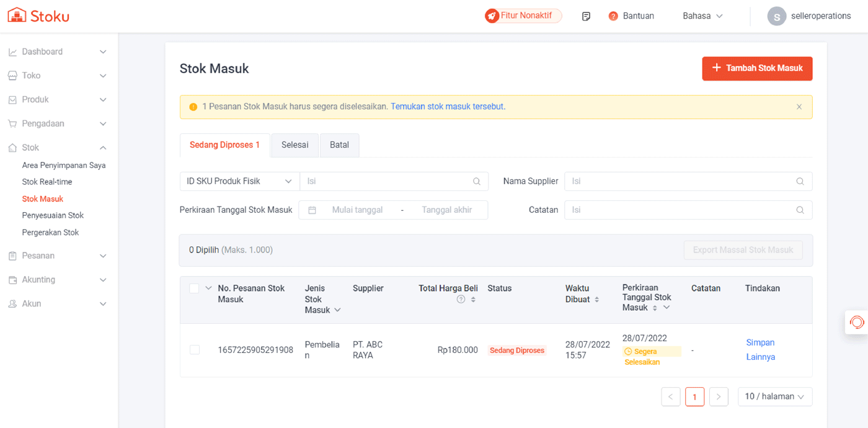Click the Catatan search input field
Image resolution: width=868 pixels, height=428 pixels.
(x=682, y=210)
